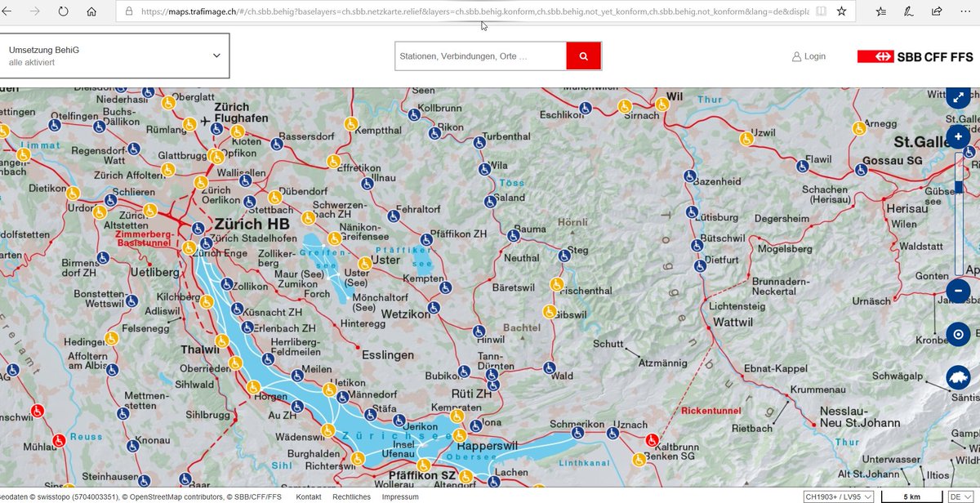Image resolution: width=980 pixels, height=503 pixels.
Task: Click the SBB CFF FFS logo
Action: [915, 56]
